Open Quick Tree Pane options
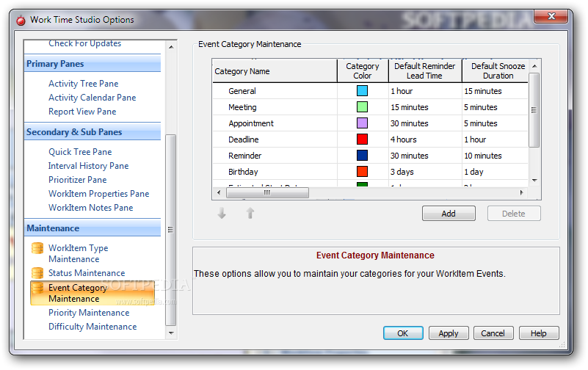This screenshot has width=588, height=370. coord(80,152)
